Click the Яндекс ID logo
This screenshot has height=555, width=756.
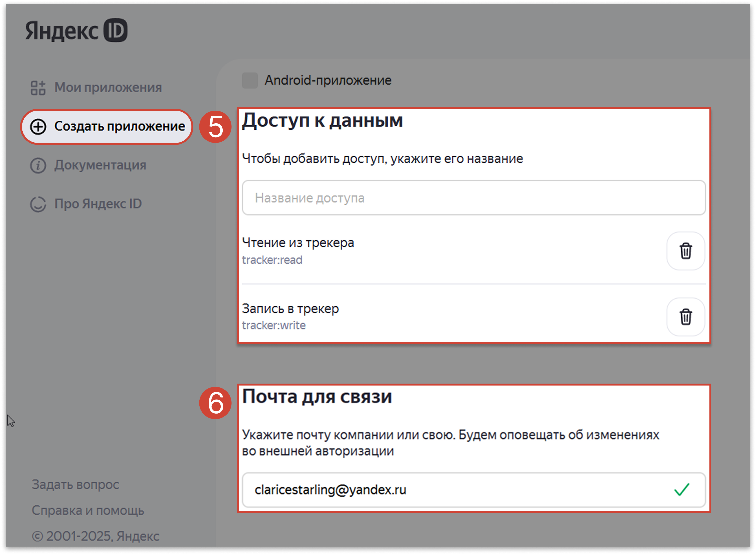[76, 30]
